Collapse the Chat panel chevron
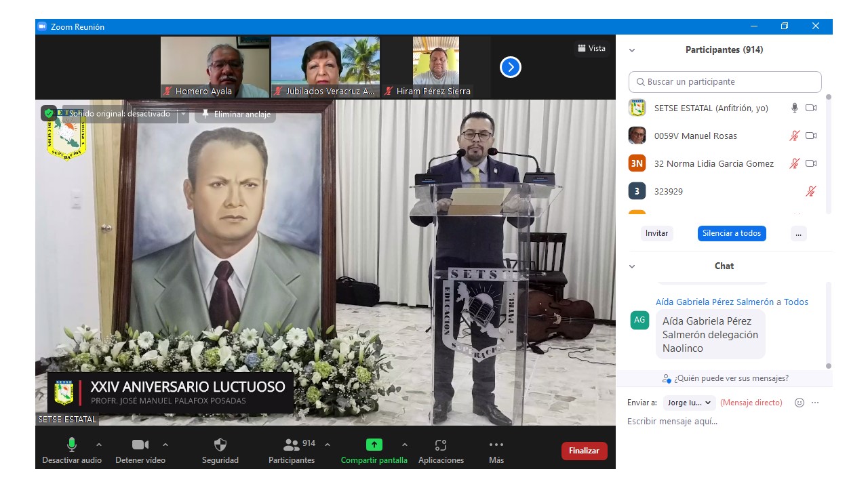Screen dimensions: 868x488 [632, 266]
